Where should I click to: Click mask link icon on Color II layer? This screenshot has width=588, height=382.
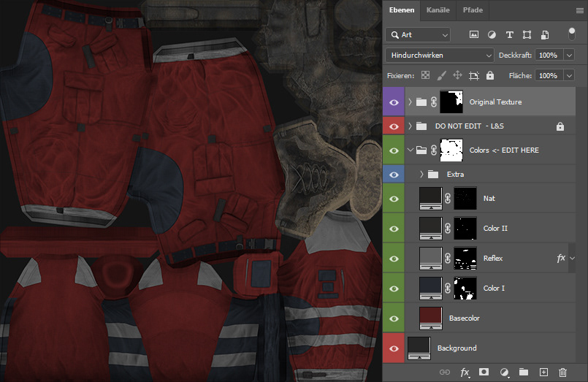(x=448, y=229)
